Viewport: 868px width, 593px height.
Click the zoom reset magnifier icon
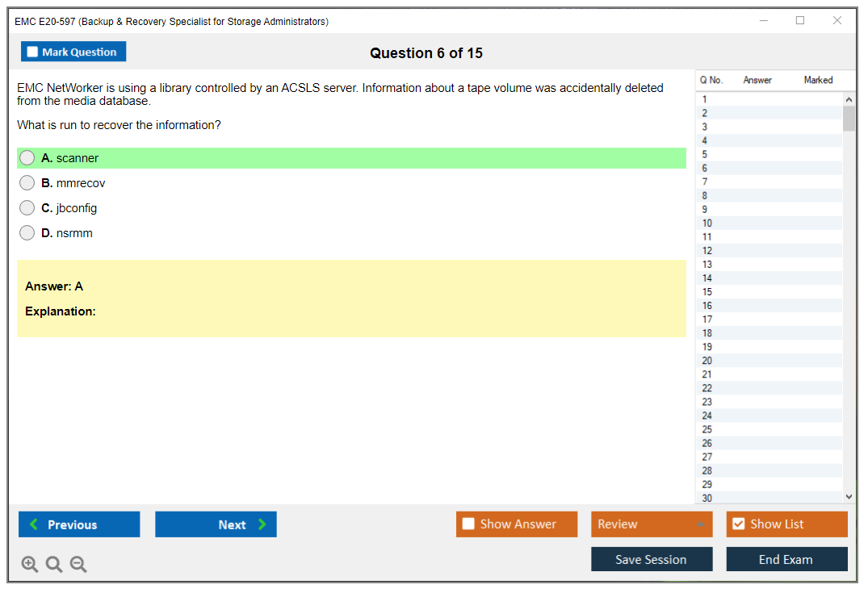(54, 565)
